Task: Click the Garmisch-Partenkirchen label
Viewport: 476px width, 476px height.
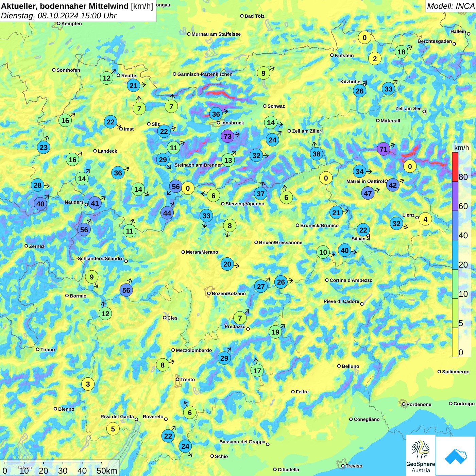Action: (205, 74)
